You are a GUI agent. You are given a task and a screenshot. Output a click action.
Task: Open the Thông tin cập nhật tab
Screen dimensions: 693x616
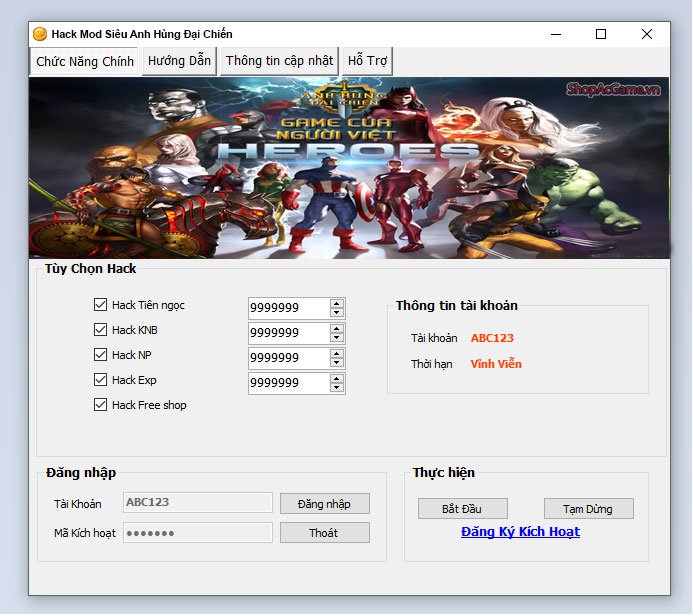[x=279, y=61]
